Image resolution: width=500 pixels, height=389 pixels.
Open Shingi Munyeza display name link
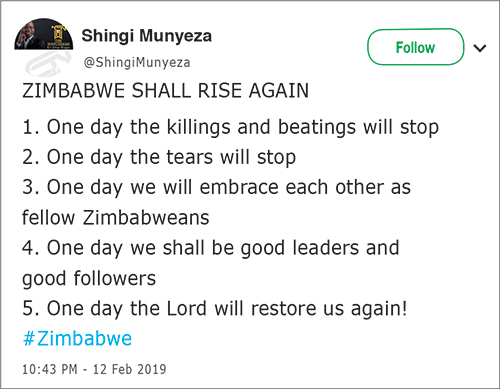pos(147,36)
